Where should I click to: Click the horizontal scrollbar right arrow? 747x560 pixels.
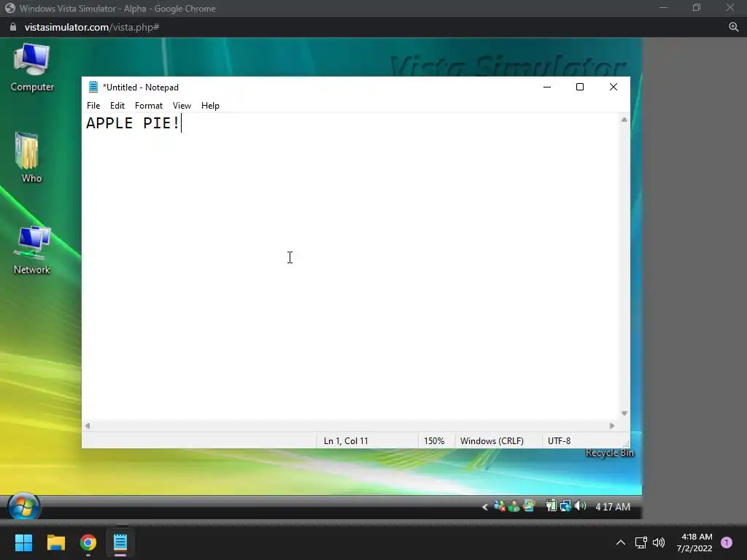612,426
